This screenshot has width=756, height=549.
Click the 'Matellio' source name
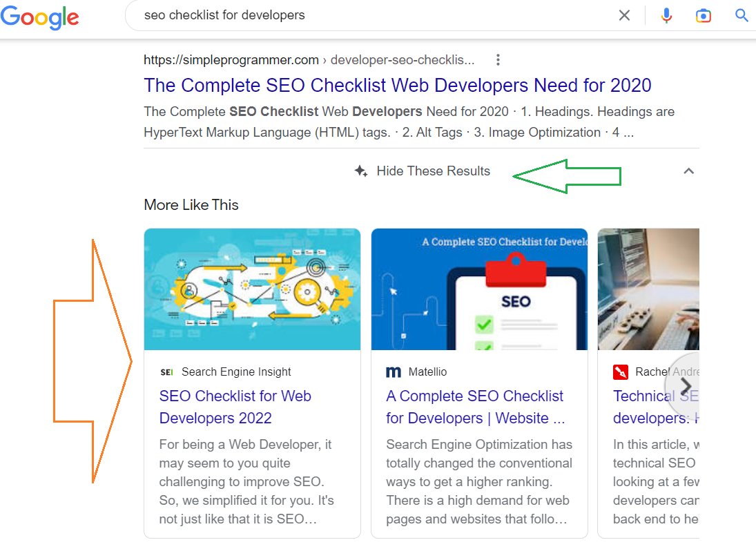[x=427, y=372]
